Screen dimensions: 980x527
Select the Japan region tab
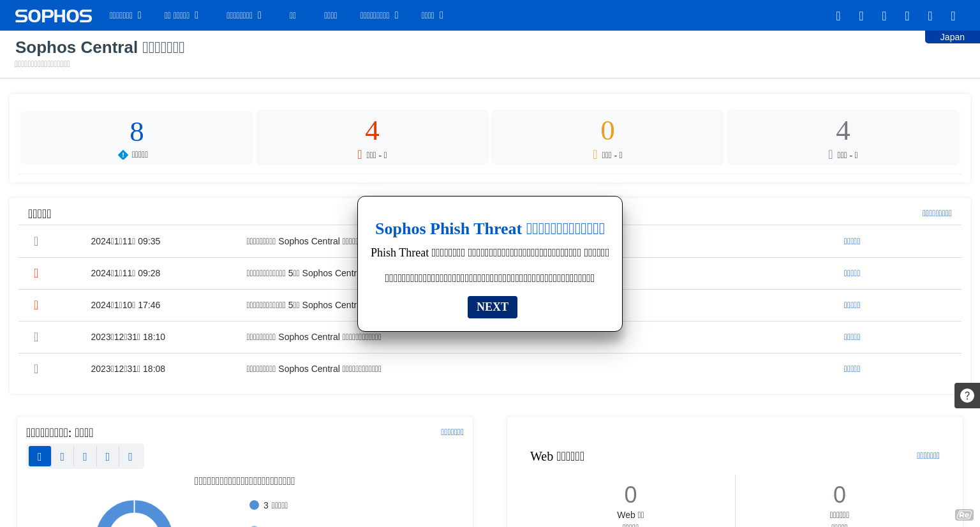(952, 37)
